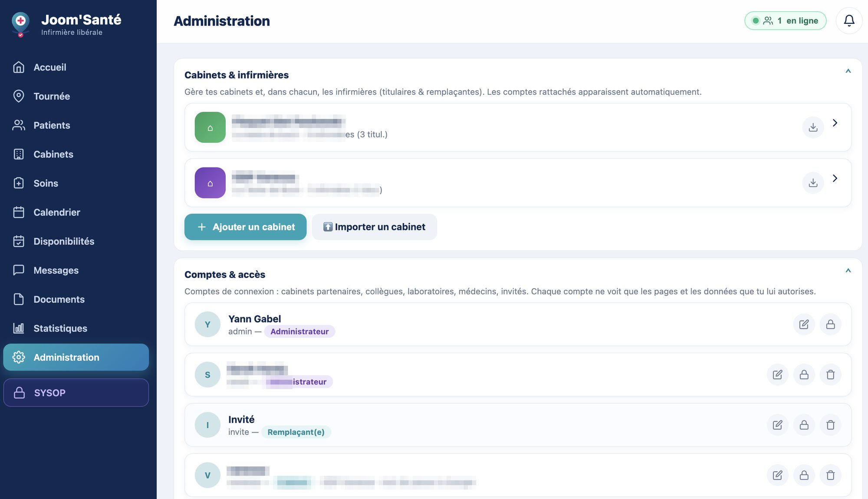868x499 pixels.
Task: View Statistiques page
Action: (x=76, y=329)
